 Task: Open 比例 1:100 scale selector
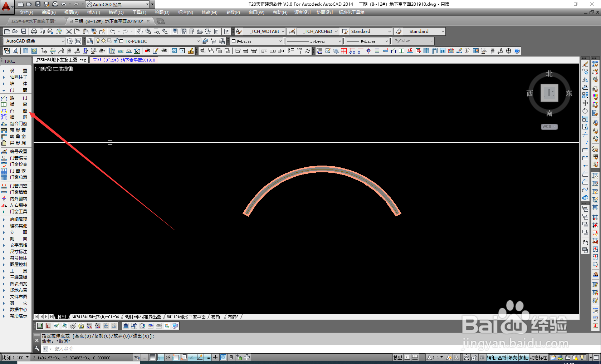[15, 358]
